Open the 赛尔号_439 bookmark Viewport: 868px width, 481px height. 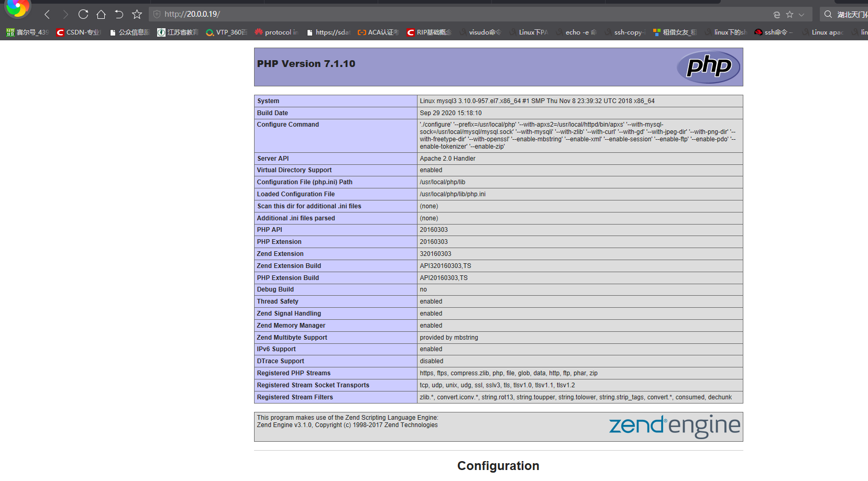27,32
